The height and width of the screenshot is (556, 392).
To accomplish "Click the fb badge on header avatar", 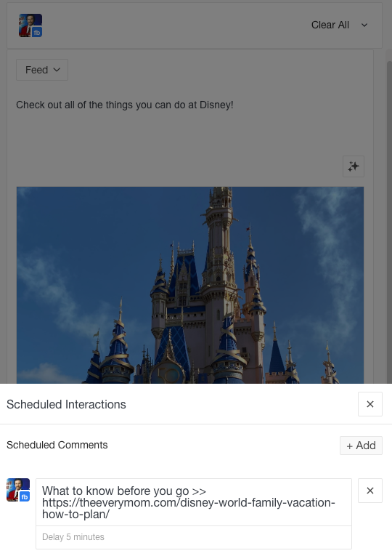I will (x=37, y=33).
